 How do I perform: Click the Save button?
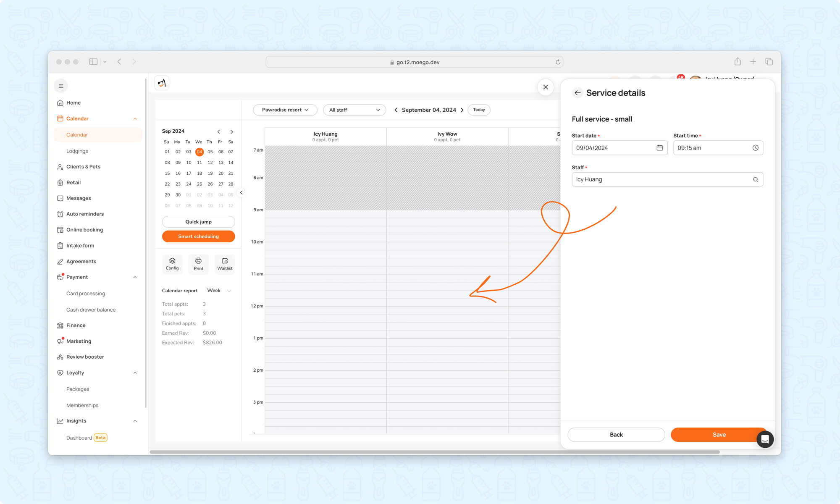pyautogui.click(x=719, y=435)
